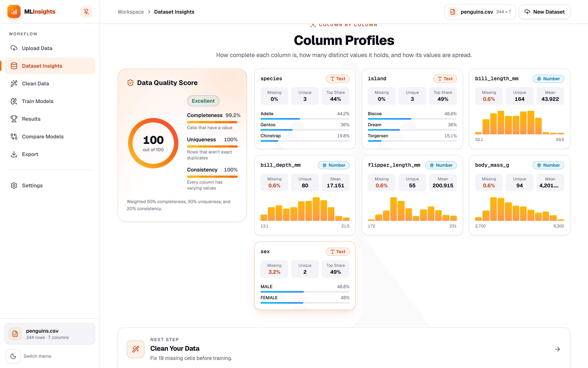Click the unpin sidebar icon
The height and width of the screenshot is (368, 588).
86,12
